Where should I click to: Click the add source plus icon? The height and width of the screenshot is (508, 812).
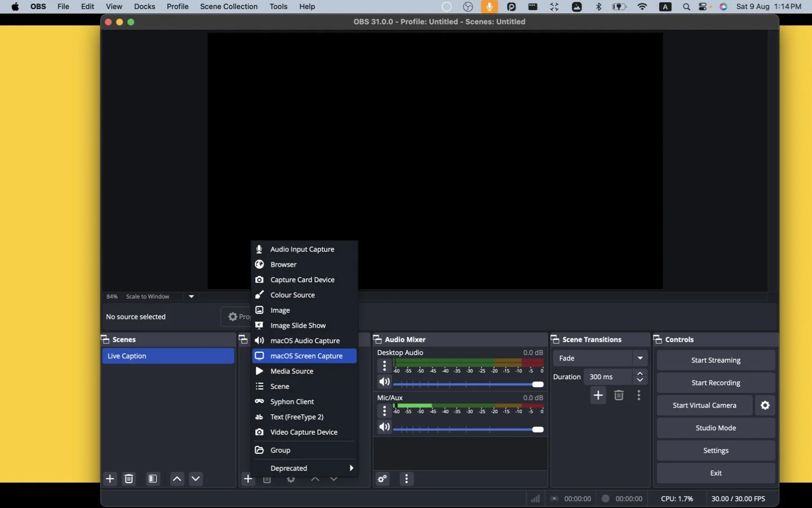pyautogui.click(x=248, y=479)
